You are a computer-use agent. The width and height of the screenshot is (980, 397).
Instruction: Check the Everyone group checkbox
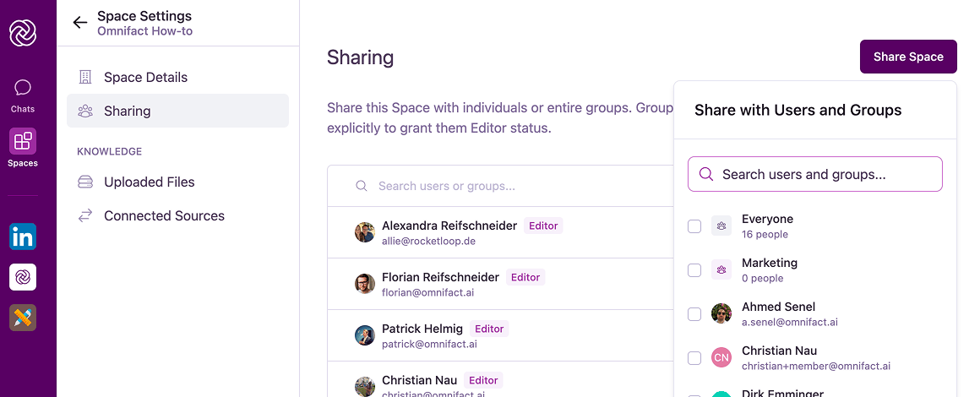pyautogui.click(x=694, y=226)
